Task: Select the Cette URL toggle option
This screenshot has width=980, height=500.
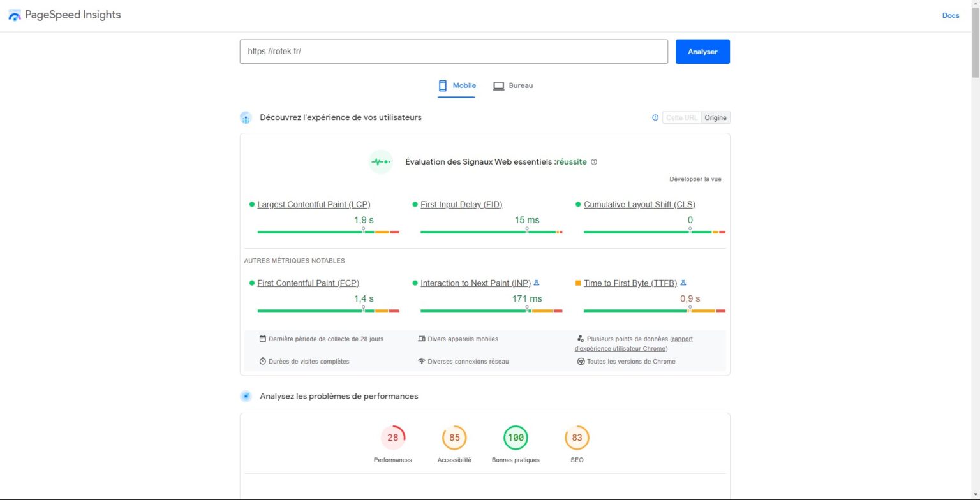Action: coord(682,117)
